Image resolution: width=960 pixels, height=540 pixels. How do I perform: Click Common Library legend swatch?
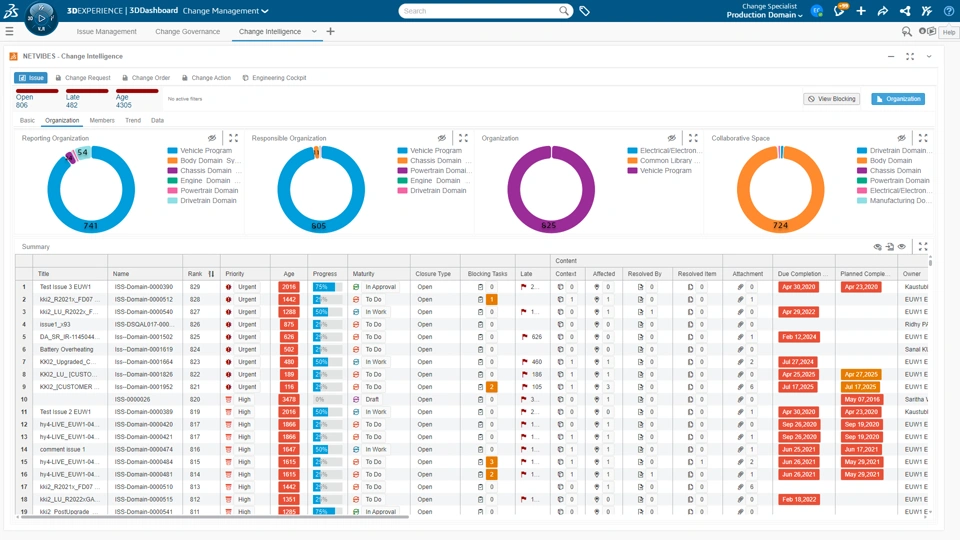pyautogui.click(x=632, y=160)
